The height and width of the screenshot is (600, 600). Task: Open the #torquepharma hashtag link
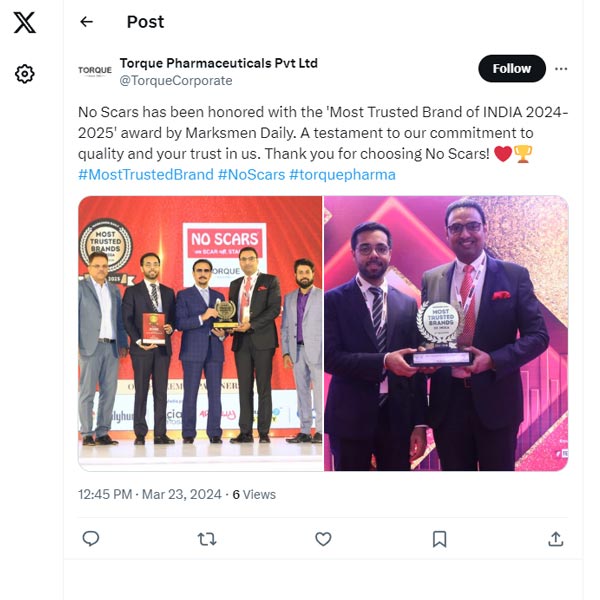342,174
